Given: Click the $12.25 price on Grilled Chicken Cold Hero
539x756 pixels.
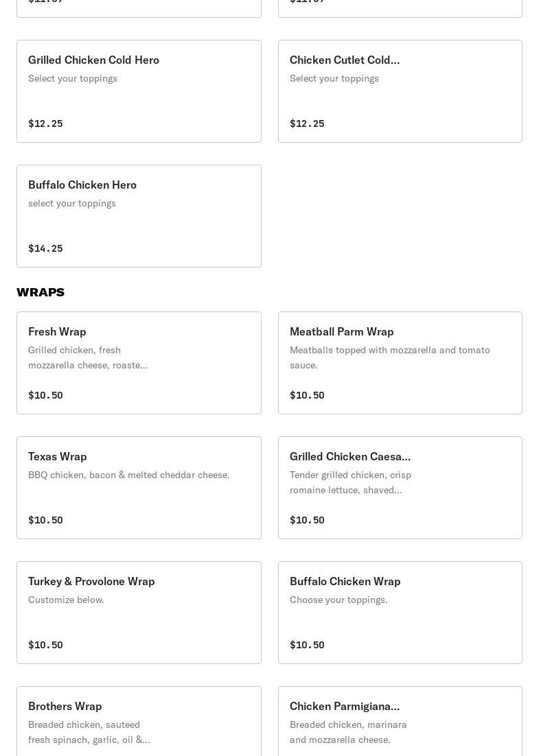Looking at the screenshot, I should [x=45, y=123].
